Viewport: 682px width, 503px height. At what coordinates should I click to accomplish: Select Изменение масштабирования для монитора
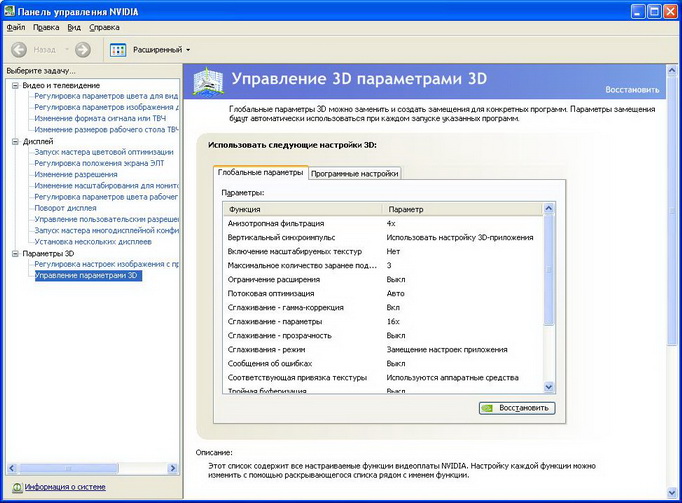[x=106, y=186]
